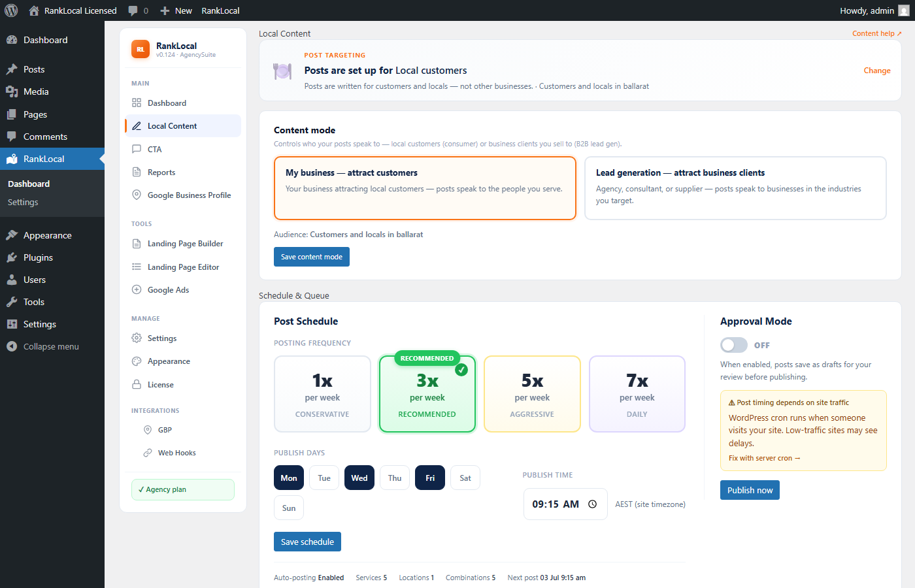This screenshot has height=588, width=915.
Task: Click the Tools wrench icon
Action: coord(12,302)
